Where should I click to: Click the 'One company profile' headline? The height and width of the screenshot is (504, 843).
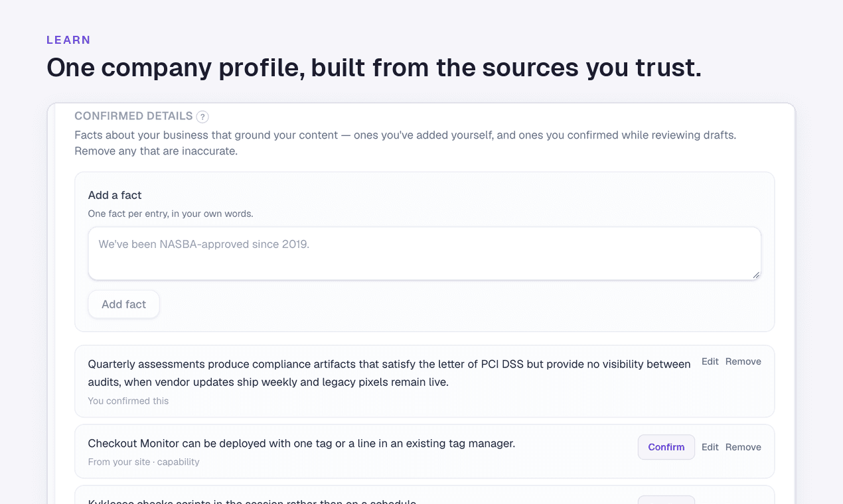pyautogui.click(x=374, y=68)
